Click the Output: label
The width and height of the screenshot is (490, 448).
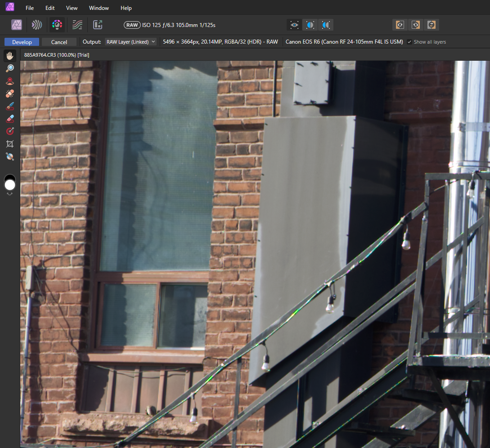point(92,41)
